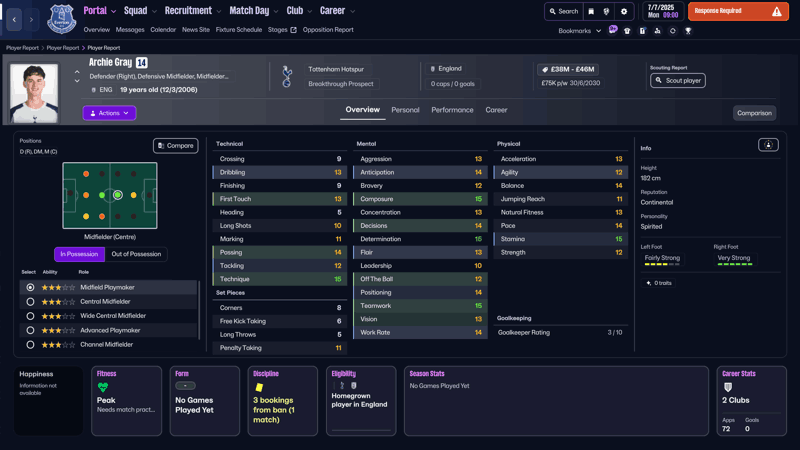Go forward with the right arrow button
The width and height of the screenshot is (800, 450).
[31, 19]
